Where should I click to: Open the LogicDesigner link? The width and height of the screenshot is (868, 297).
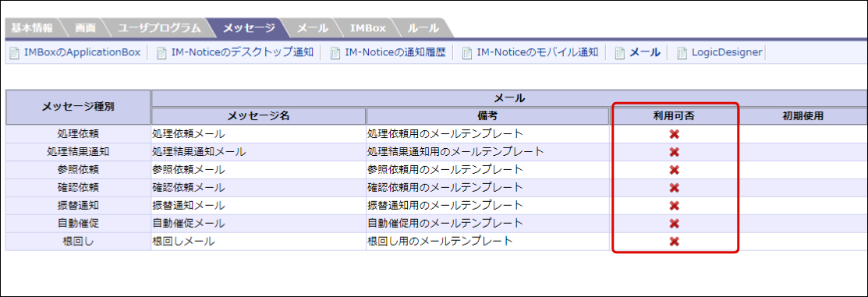[x=727, y=52]
